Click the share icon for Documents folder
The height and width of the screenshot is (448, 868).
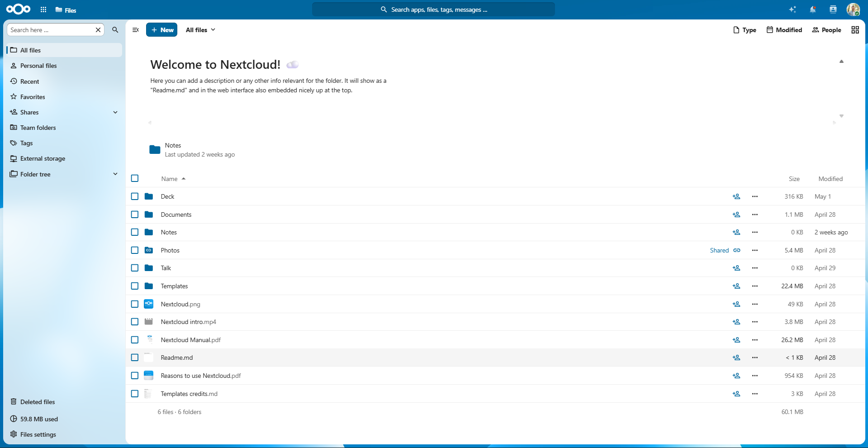[736, 214]
